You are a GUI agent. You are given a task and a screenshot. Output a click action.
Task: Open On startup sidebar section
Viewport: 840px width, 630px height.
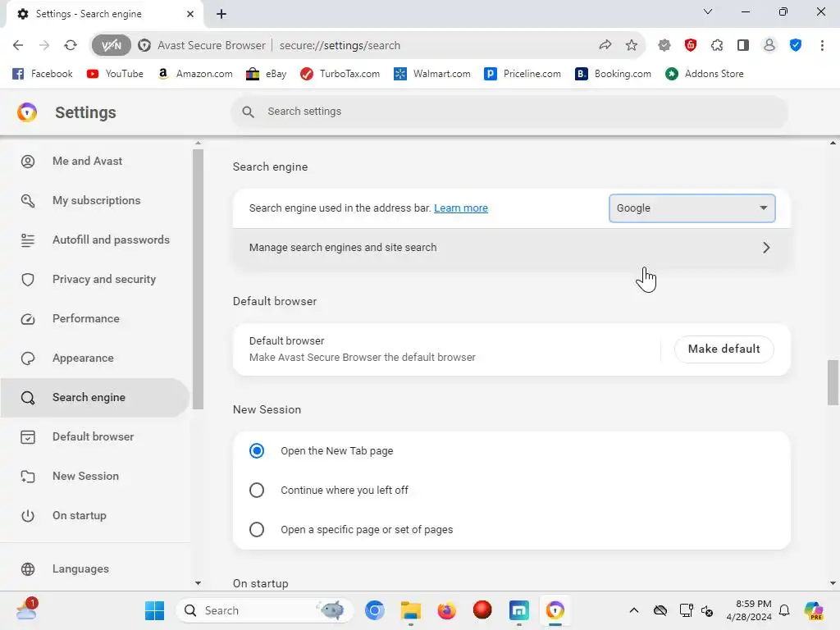pos(95,515)
